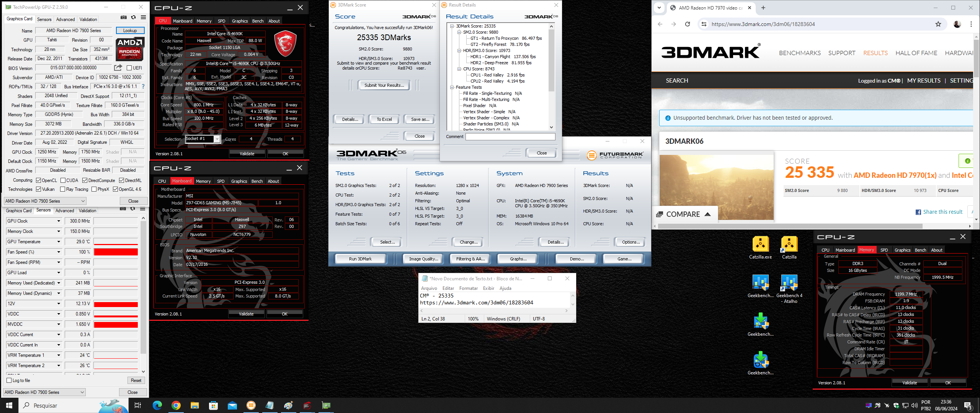The image size is (980, 413).
Task: Open the Catzilla.exe desktop icon
Action: [760, 247]
